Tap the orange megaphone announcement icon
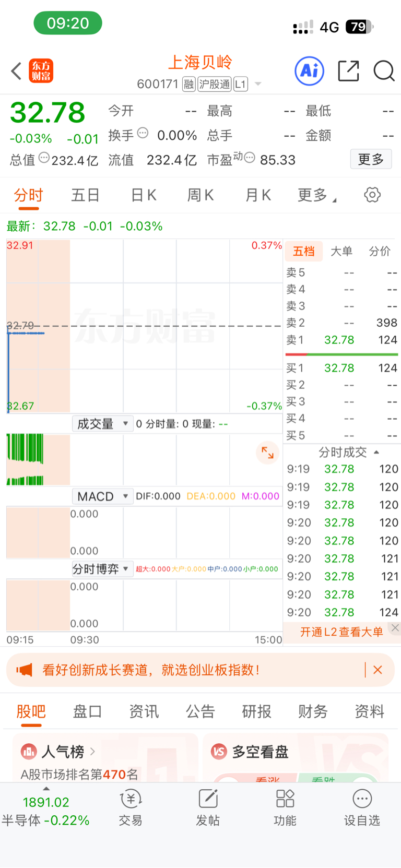This screenshot has height=868, width=401. [24, 670]
